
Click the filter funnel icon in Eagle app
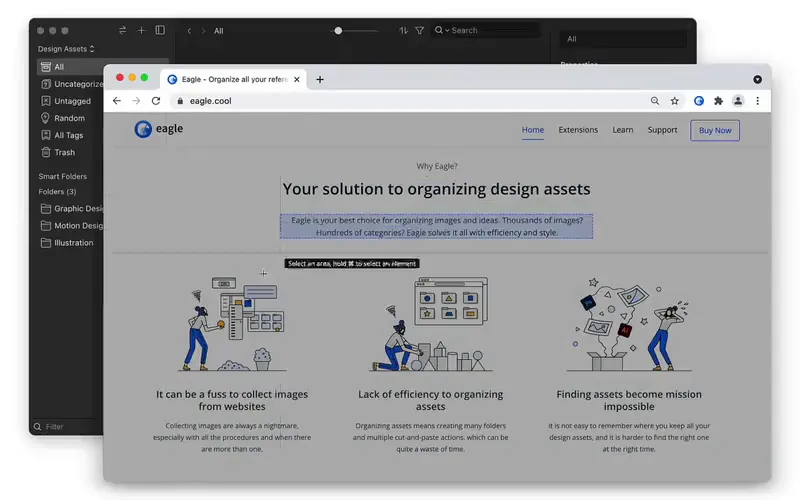(x=419, y=31)
